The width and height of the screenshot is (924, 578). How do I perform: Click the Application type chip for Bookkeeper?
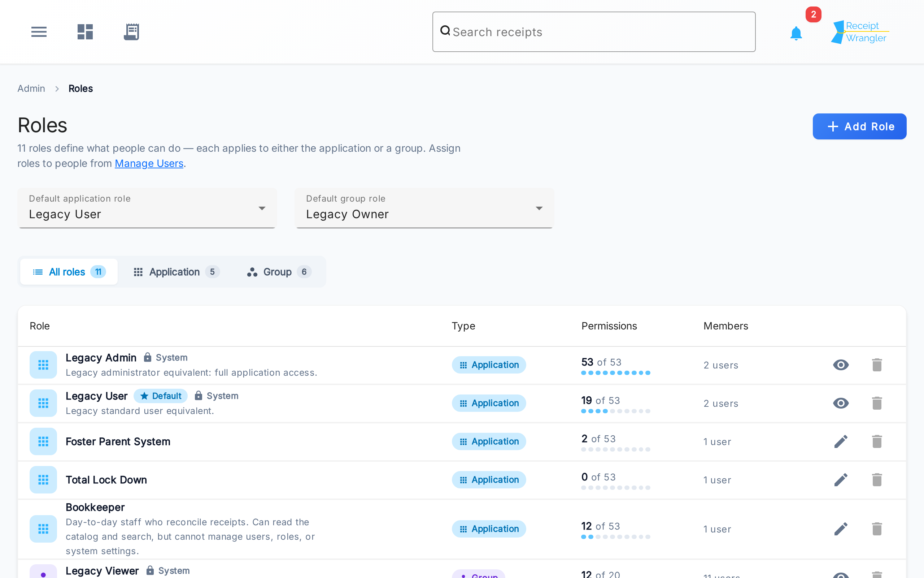[489, 529]
